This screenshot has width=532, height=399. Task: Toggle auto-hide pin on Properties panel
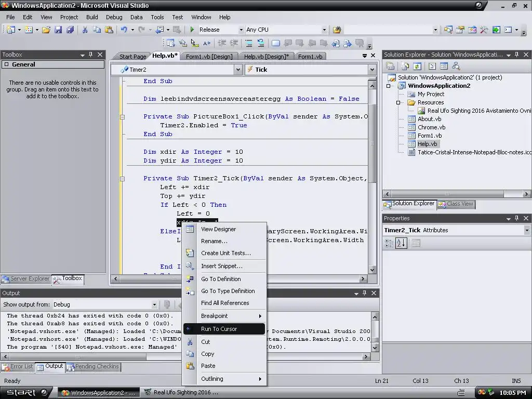517,218
